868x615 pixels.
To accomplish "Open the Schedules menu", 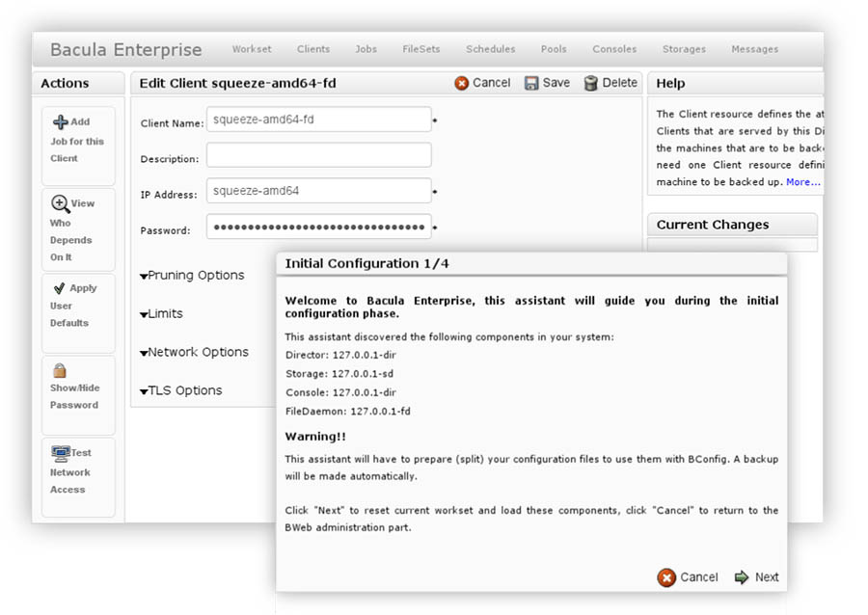I will tap(490, 49).
